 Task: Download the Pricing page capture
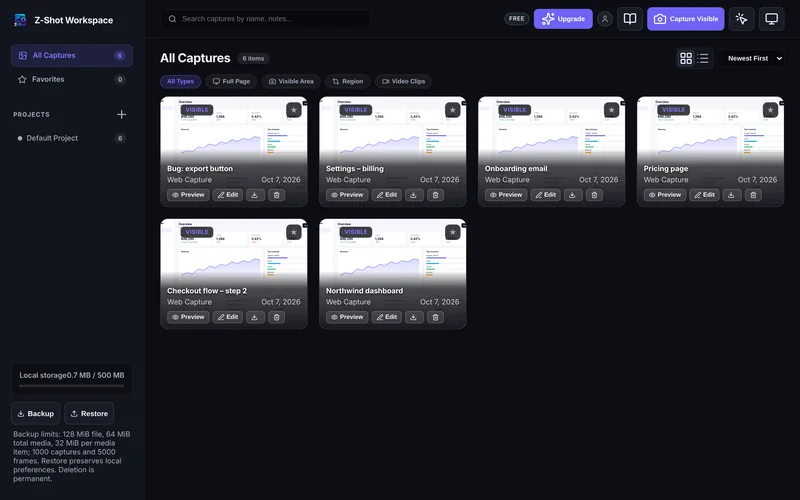click(x=731, y=195)
